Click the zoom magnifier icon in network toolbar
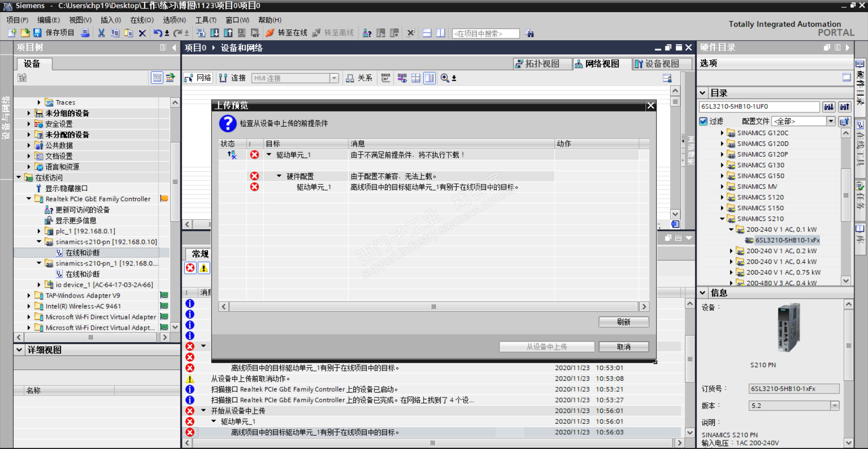 (445, 78)
